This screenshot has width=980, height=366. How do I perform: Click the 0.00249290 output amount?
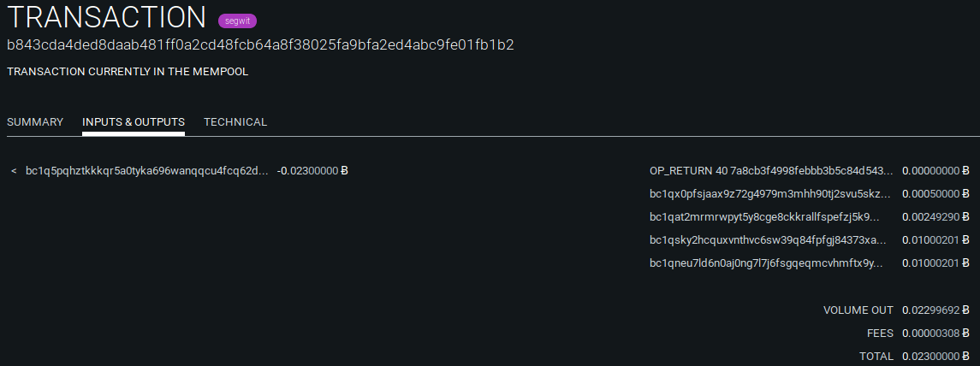click(x=935, y=216)
